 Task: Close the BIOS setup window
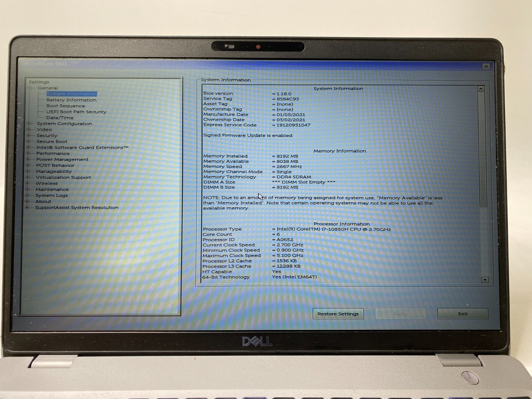[x=486, y=66]
